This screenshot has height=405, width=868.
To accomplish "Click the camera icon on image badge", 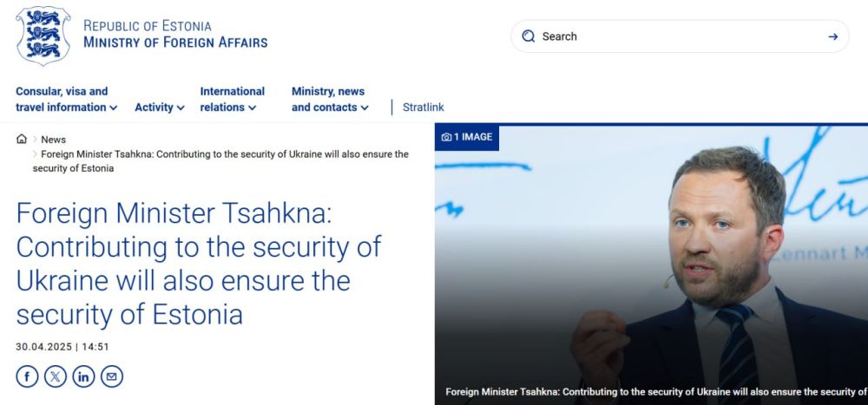I will (446, 137).
